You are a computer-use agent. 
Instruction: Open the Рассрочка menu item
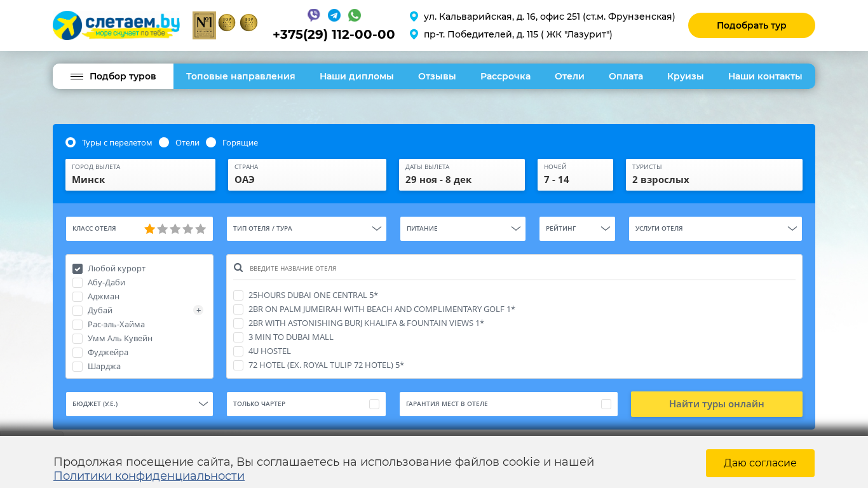pyautogui.click(x=505, y=76)
